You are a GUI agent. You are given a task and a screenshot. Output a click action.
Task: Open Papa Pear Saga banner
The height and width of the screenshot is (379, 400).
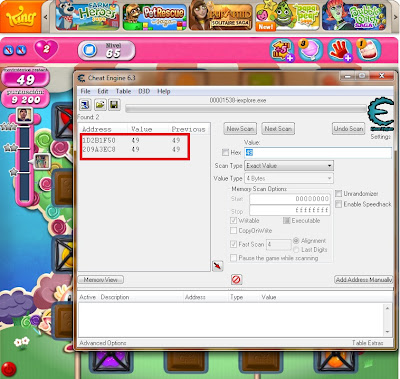point(287,17)
